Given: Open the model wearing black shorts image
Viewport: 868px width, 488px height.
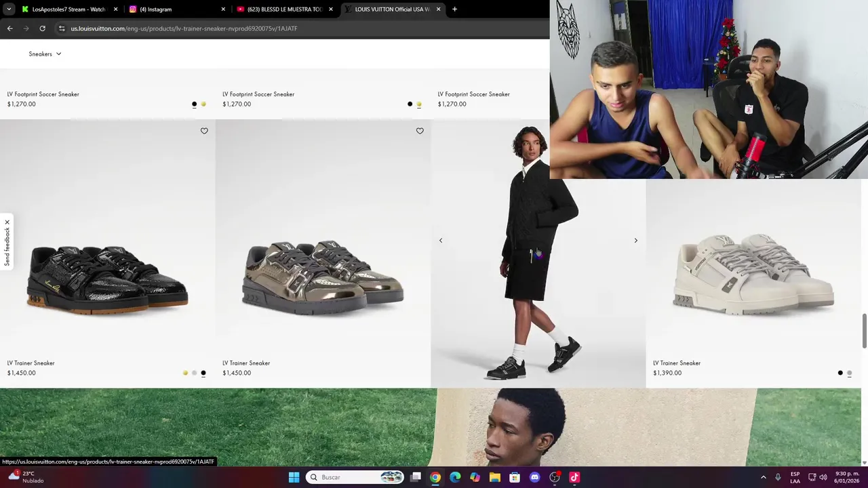Looking at the screenshot, I should point(538,253).
